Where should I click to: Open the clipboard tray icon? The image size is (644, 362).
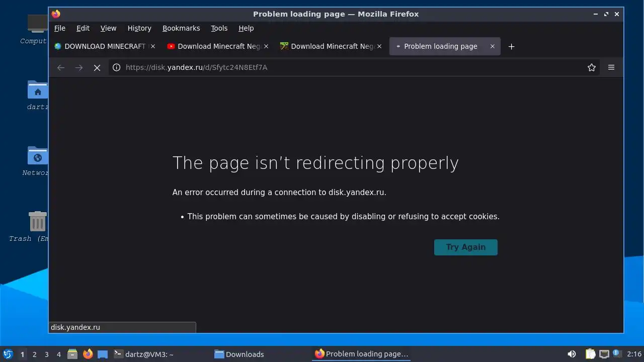pos(590,354)
